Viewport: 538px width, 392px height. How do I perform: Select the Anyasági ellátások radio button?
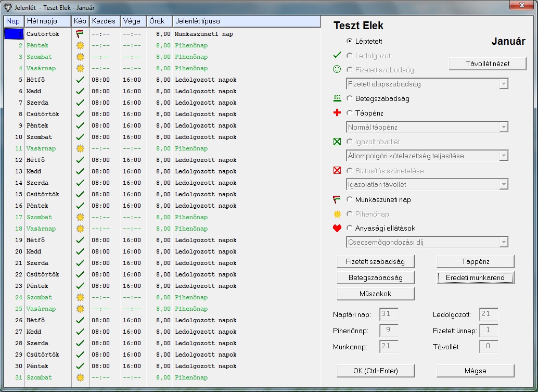tap(349, 228)
